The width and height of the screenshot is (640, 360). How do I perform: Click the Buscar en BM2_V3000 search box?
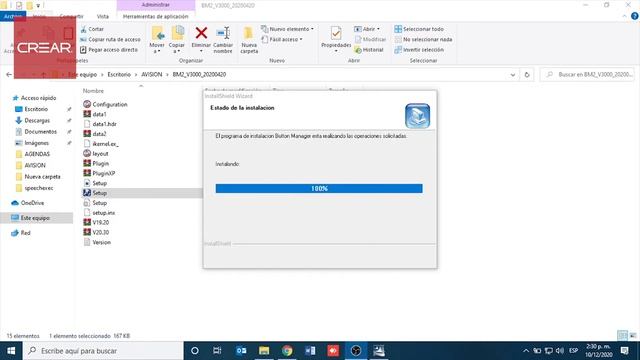pos(587,75)
